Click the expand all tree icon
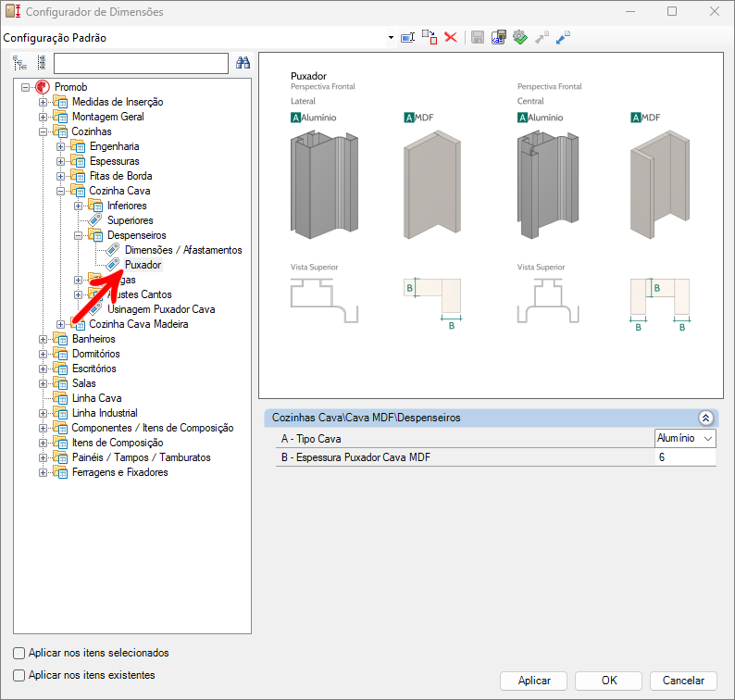 pyautogui.click(x=19, y=63)
